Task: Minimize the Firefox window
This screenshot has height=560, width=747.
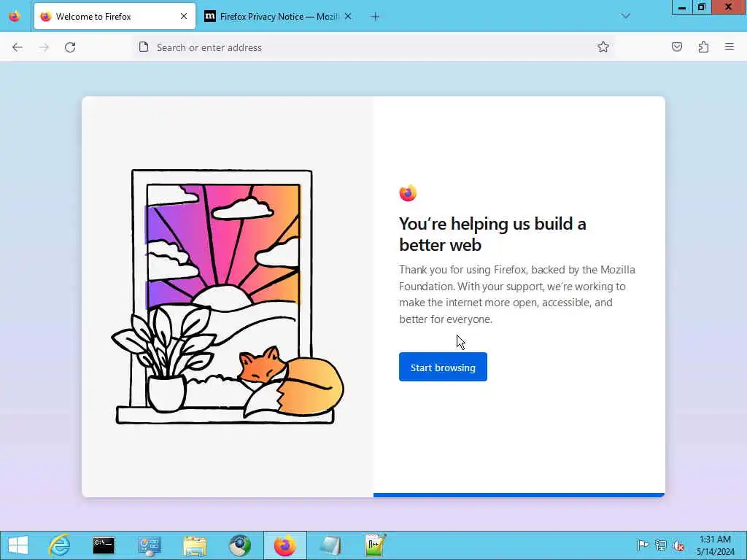Action: (682, 7)
